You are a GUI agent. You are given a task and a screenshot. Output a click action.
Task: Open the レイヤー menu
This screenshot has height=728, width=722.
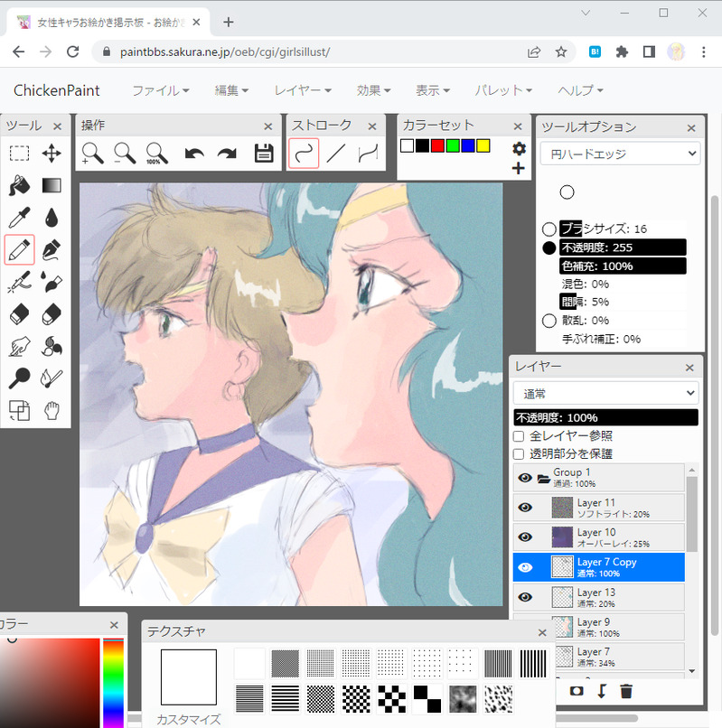(303, 90)
